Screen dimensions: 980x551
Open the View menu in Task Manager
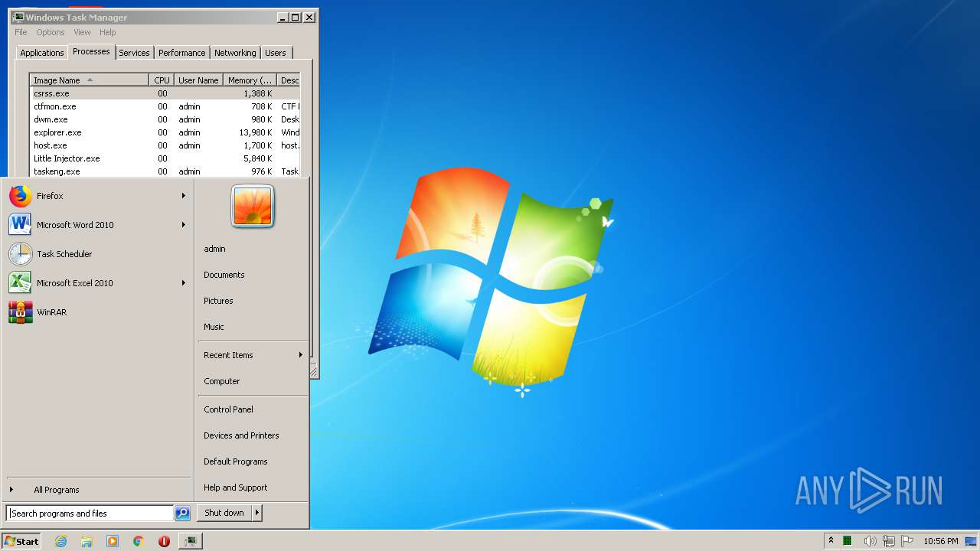tap(82, 32)
